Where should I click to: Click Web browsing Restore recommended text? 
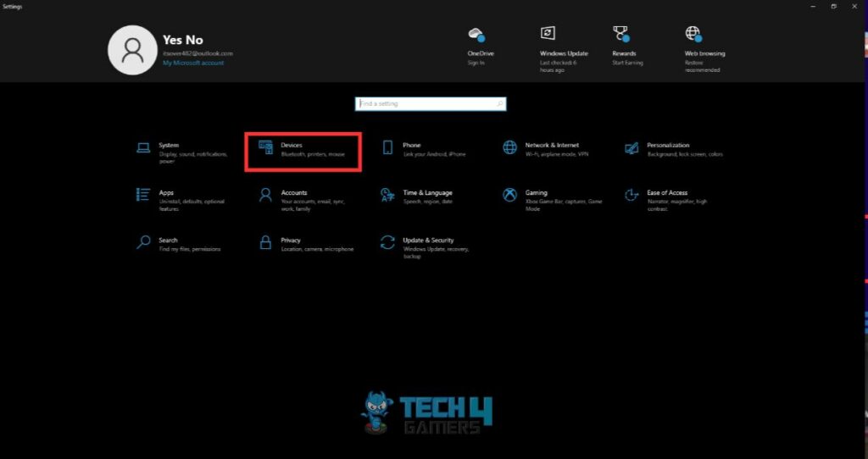coord(703,66)
